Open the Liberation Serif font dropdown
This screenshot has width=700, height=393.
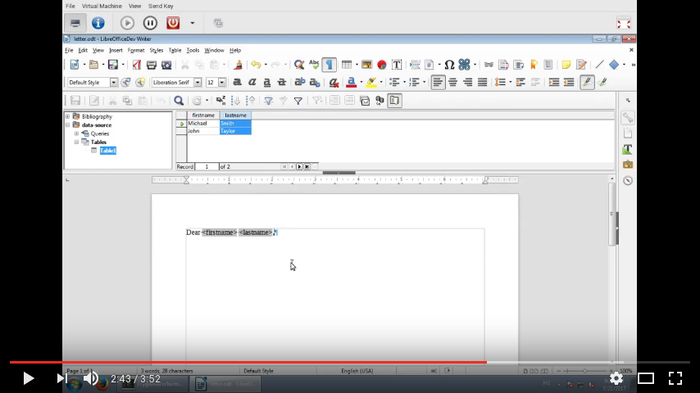(197, 83)
